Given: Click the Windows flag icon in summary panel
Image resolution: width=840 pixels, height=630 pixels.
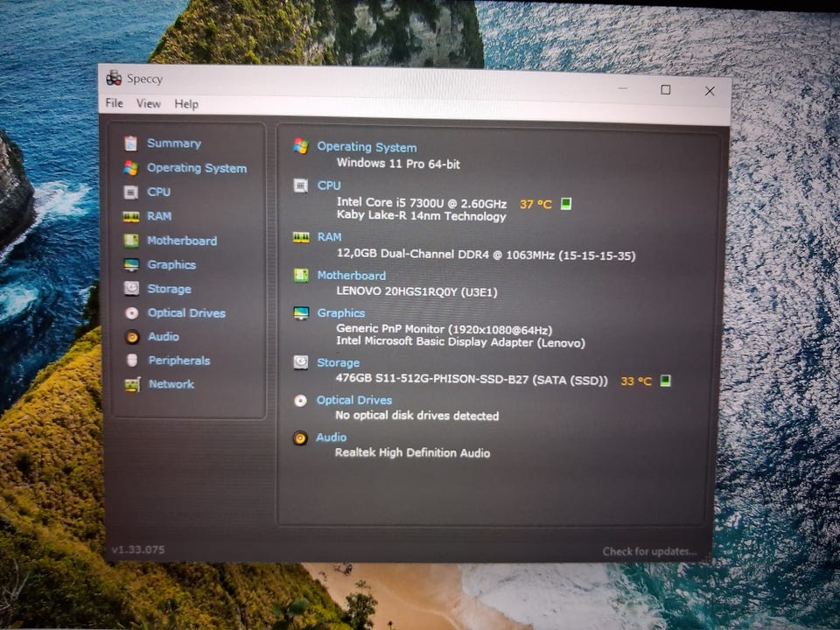Looking at the screenshot, I should tap(301, 146).
